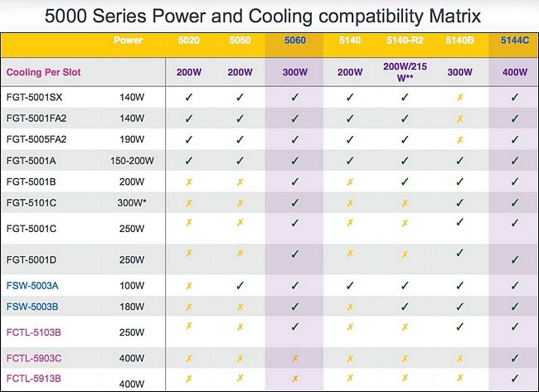Click the X mark for FGT-5001B under 5020
Image resolution: width=539 pixels, height=392 pixels.
coord(188,181)
